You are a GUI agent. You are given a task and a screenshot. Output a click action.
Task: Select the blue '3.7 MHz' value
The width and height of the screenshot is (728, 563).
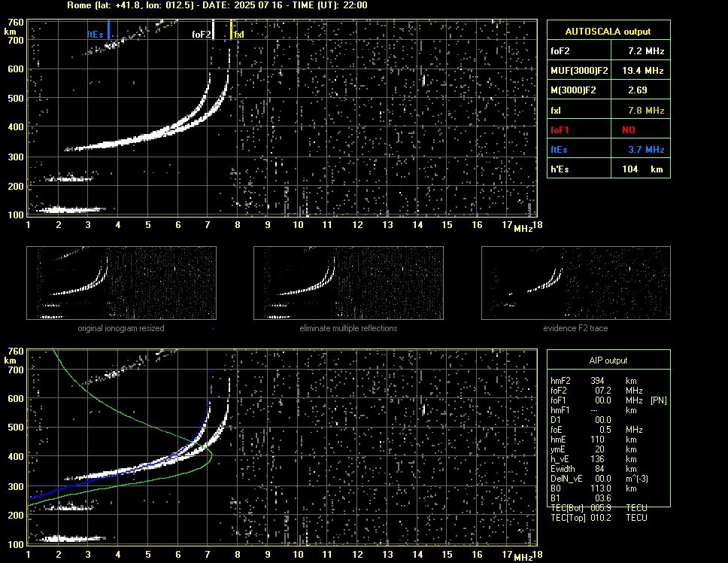point(646,150)
